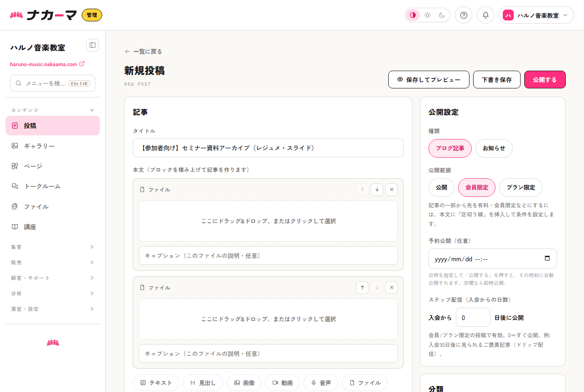Viewport: 584px width, 392px height.
Task: Click the 管理 badge
Action: (92, 15)
